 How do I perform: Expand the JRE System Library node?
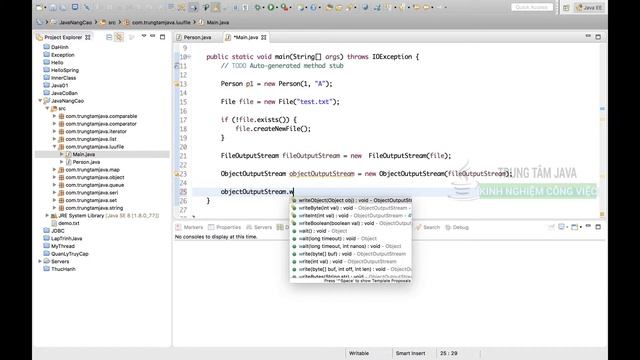click(47, 216)
